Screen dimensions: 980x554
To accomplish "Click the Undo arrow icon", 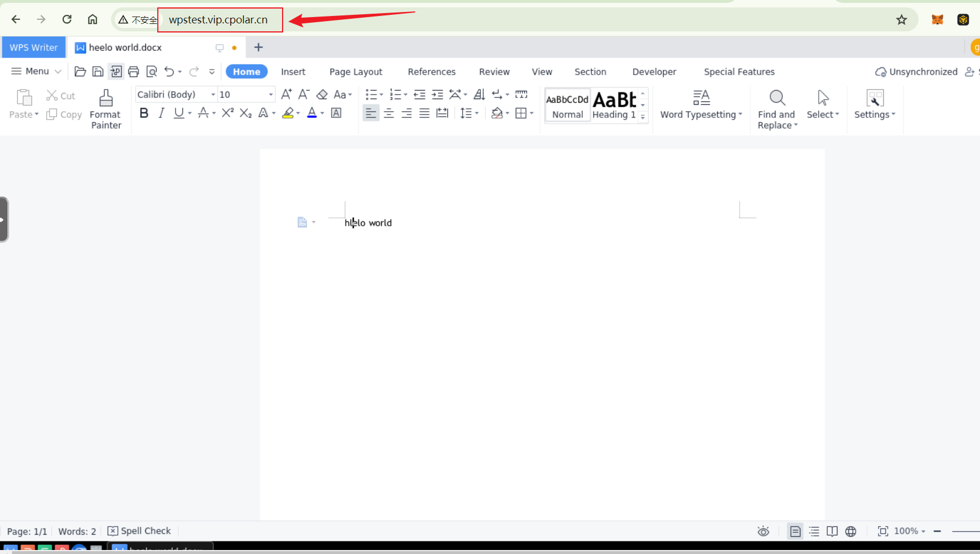I will tap(169, 72).
